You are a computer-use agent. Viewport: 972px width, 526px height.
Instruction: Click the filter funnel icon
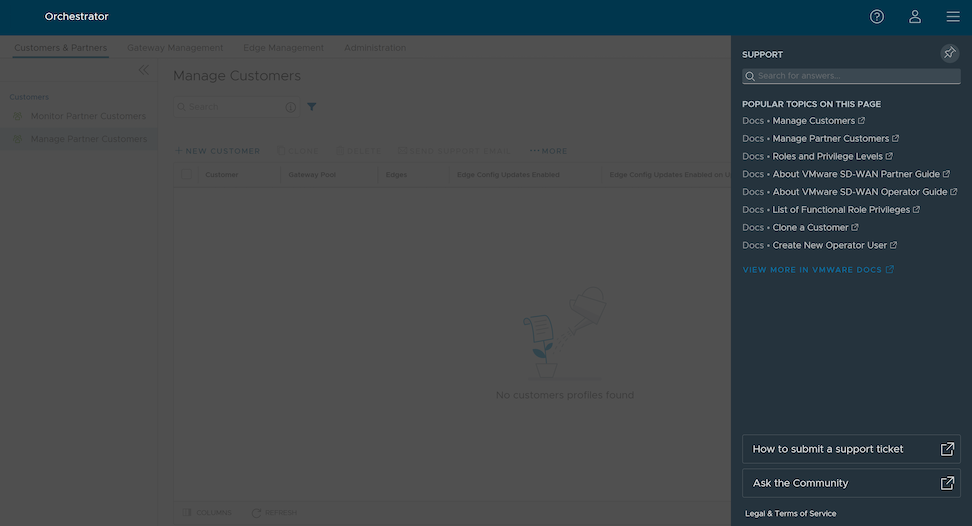[x=312, y=107]
